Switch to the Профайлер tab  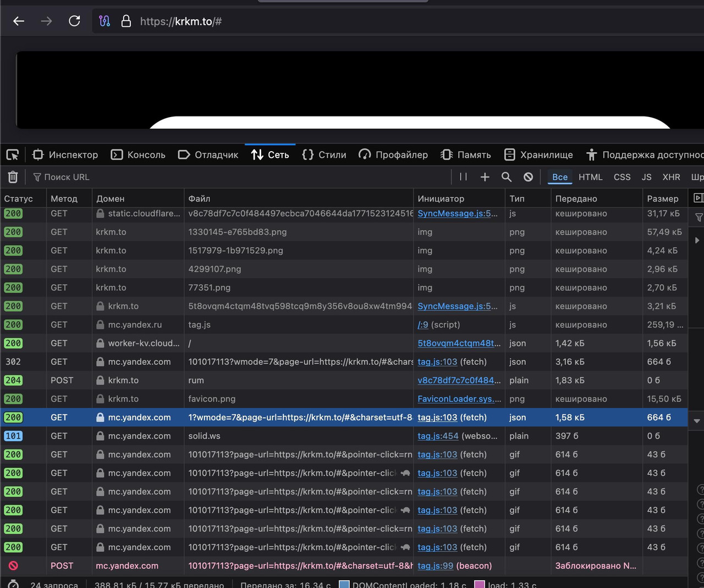click(x=393, y=155)
